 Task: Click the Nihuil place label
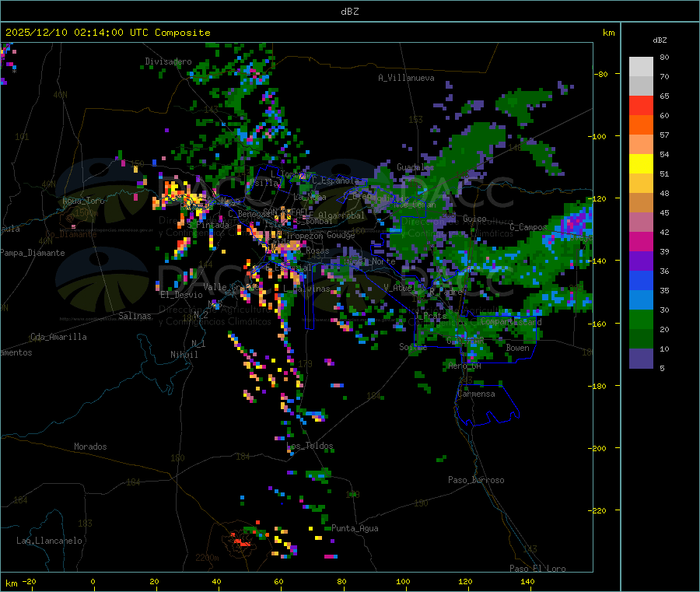click(184, 355)
